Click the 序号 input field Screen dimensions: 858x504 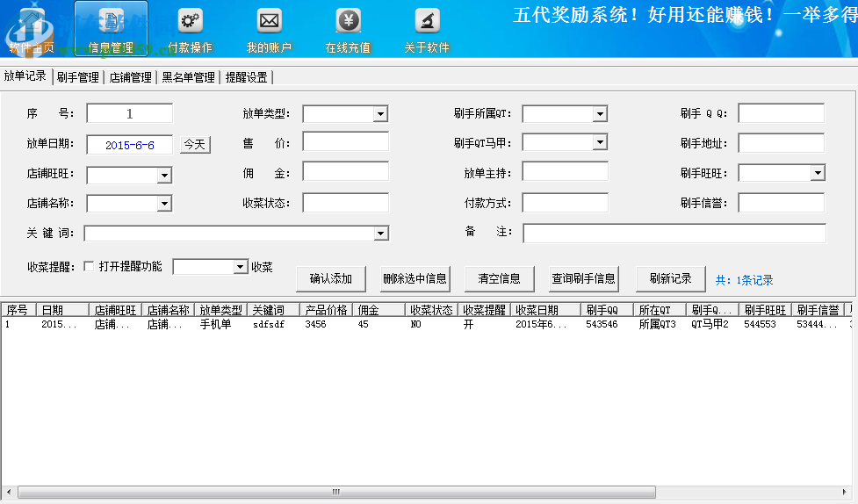click(x=130, y=114)
